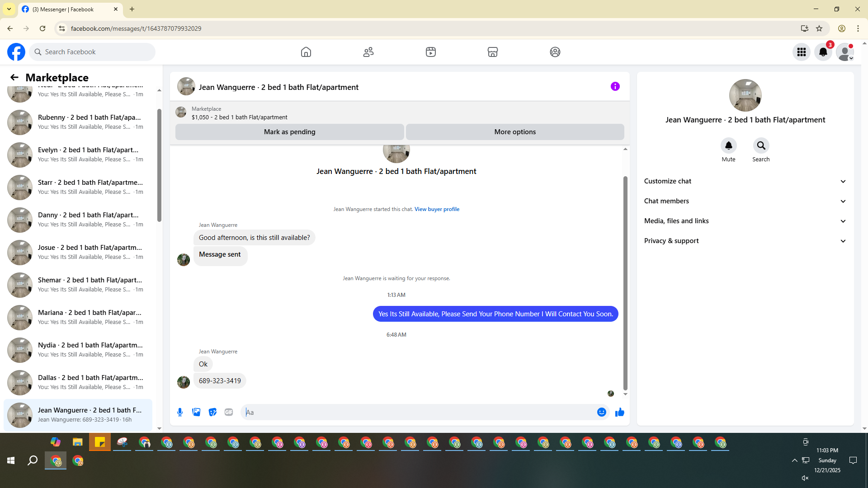The height and width of the screenshot is (488, 868).
Task: Go back using the Marketplace back arrow
Action: (14, 77)
